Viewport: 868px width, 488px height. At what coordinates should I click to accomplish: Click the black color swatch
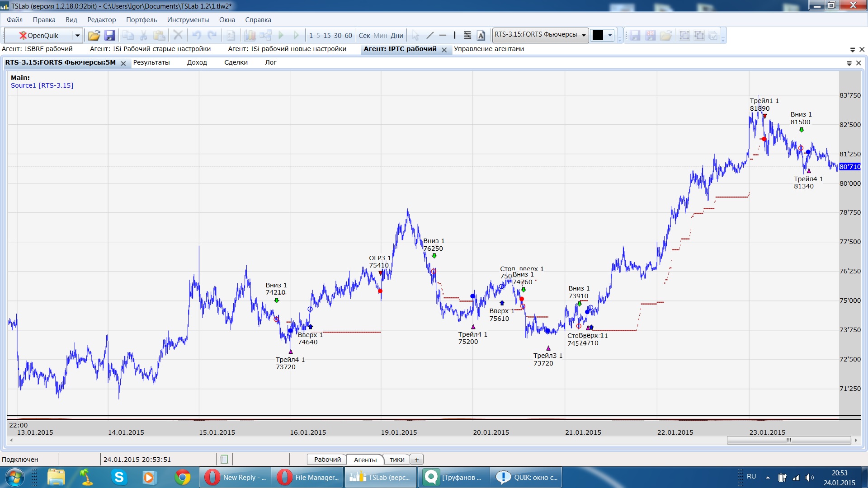click(598, 35)
